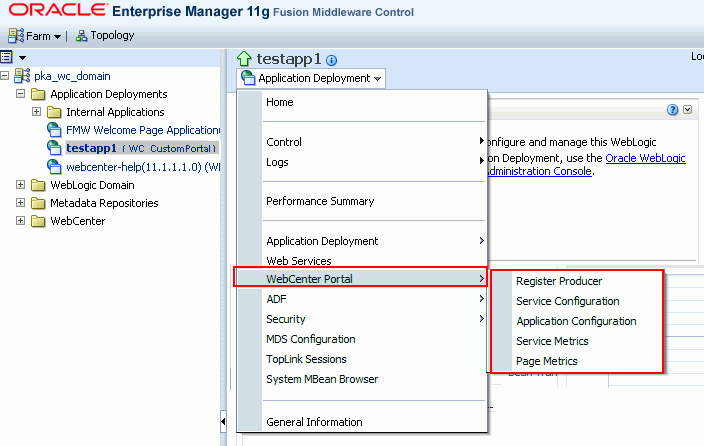Collapse the navigation pane with splitter arrow

click(x=223, y=421)
